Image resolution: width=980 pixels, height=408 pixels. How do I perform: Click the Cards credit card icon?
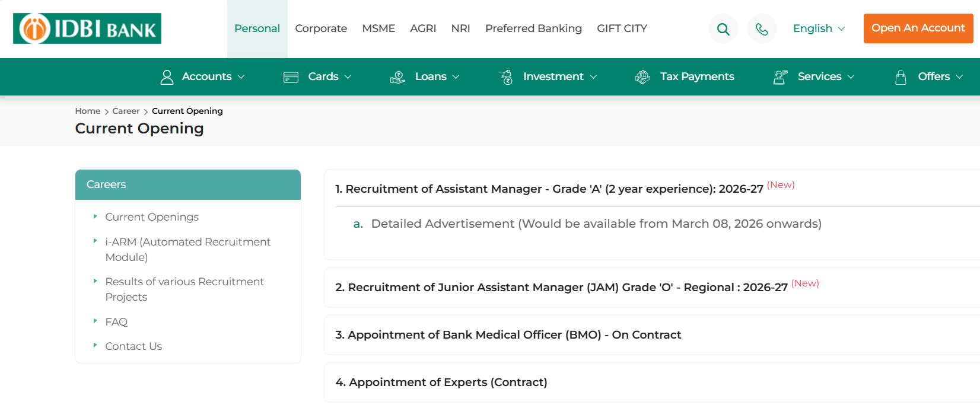[291, 77]
